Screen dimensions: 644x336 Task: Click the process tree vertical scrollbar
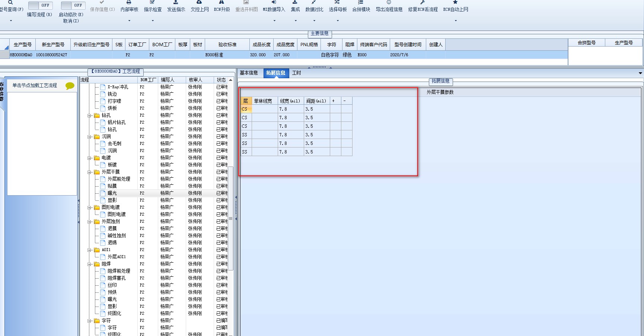(x=231, y=218)
